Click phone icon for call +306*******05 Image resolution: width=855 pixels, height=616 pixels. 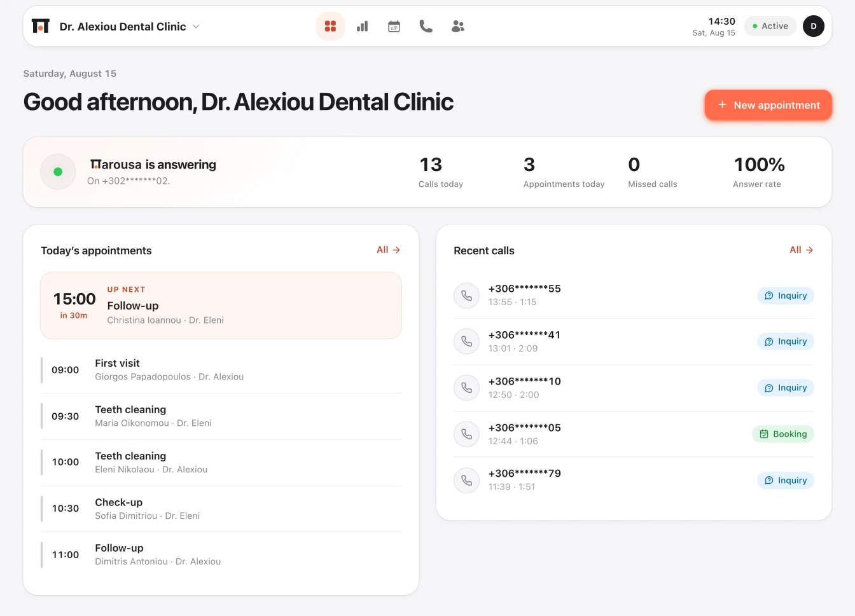[x=466, y=434]
